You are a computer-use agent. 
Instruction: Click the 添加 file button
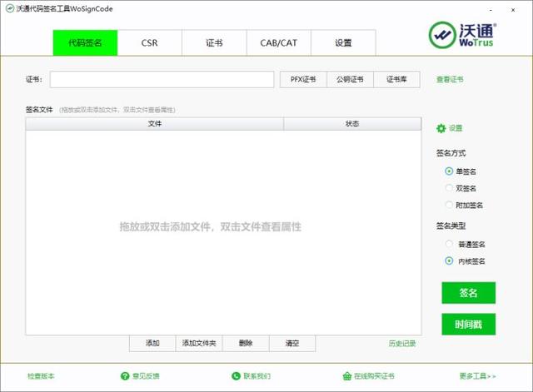tap(152, 343)
